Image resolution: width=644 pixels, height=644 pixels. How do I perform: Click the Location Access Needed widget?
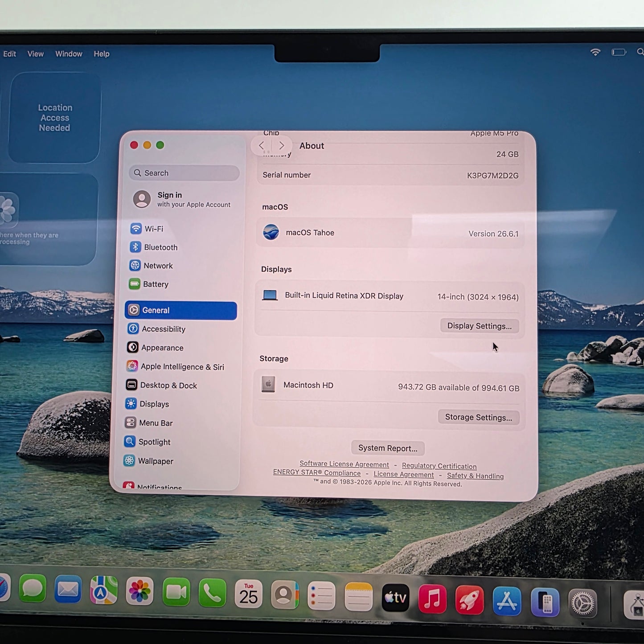[55, 118]
